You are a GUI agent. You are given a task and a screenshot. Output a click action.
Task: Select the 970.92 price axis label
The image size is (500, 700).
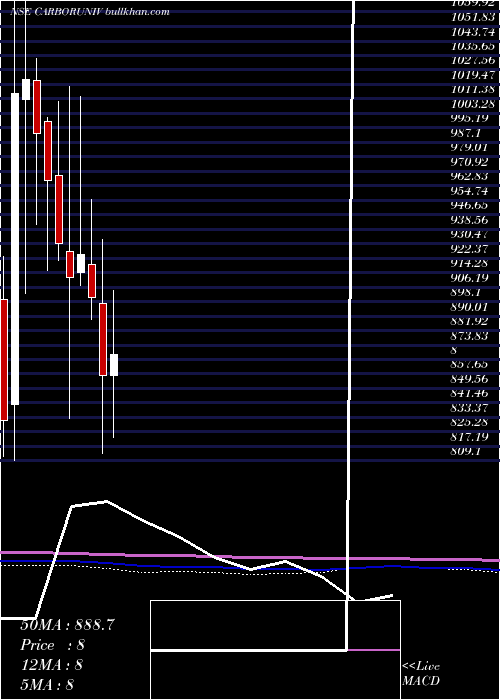(470, 162)
